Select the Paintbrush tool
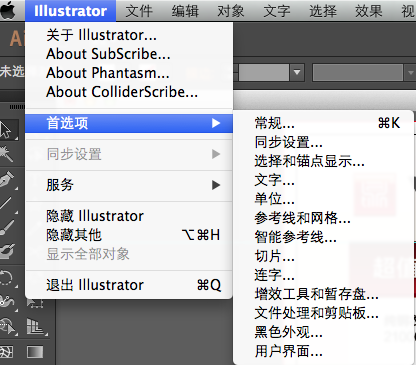416x365 pixels. [7, 227]
